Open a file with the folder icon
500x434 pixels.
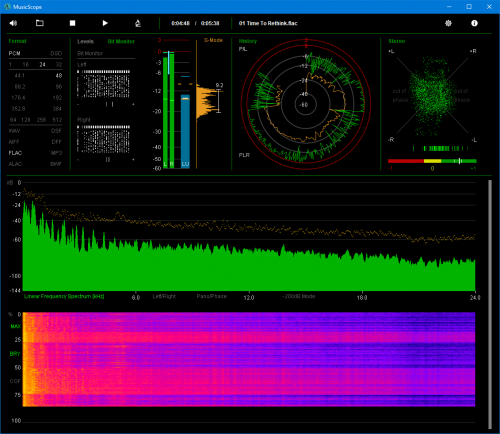tap(40, 23)
